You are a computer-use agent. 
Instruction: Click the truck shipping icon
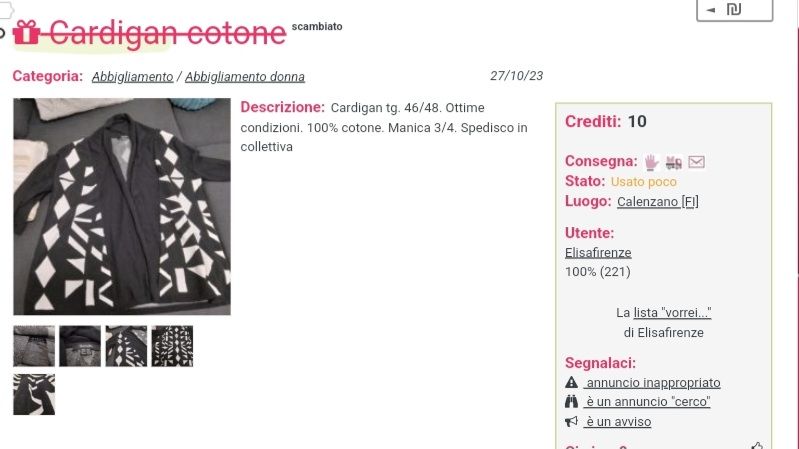tap(674, 162)
